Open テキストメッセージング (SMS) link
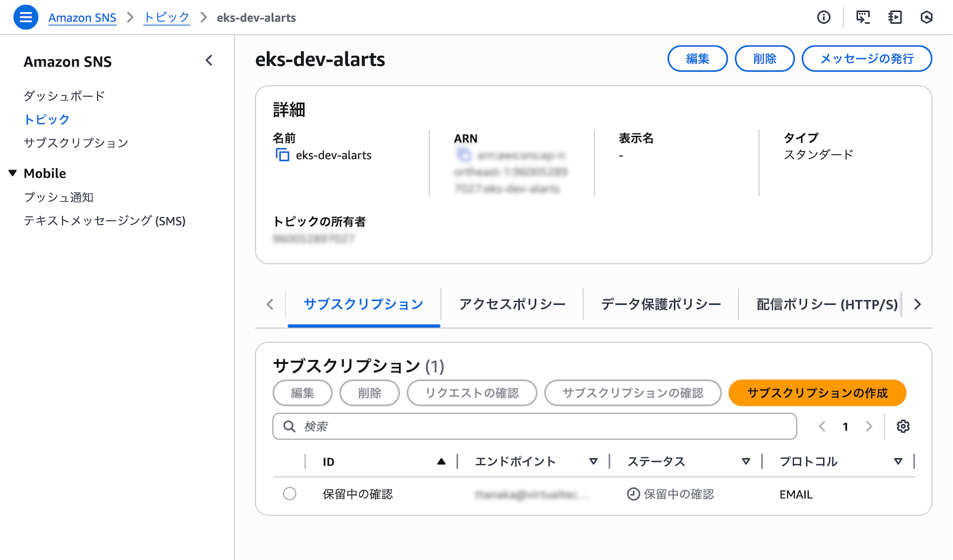 pyautogui.click(x=105, y=221)
